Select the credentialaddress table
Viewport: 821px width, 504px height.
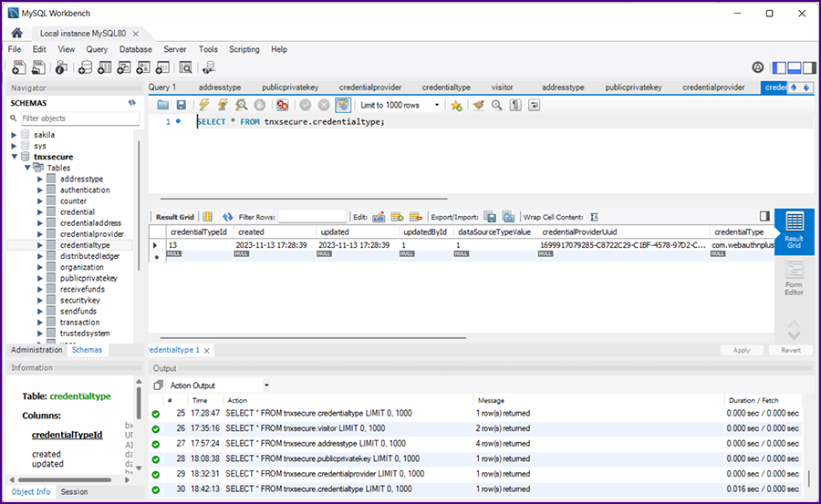pyautogui.click(x=90, y=223)
